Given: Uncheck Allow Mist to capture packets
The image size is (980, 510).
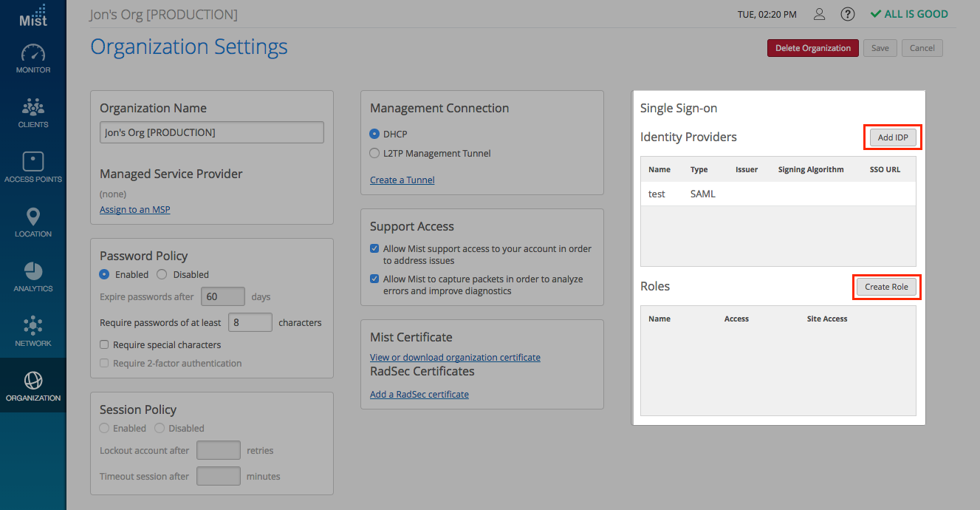Looking at the screenshot, I should click(x=374, y=279).
